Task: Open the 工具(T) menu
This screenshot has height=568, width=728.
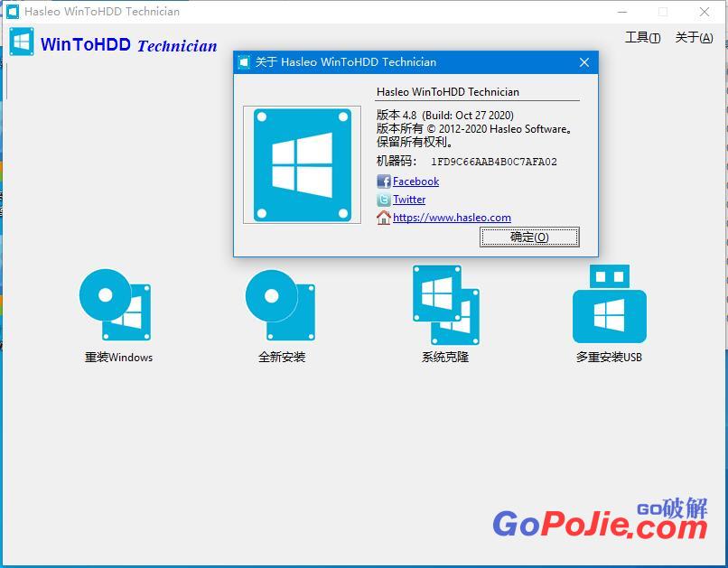Action: (642, 37)
